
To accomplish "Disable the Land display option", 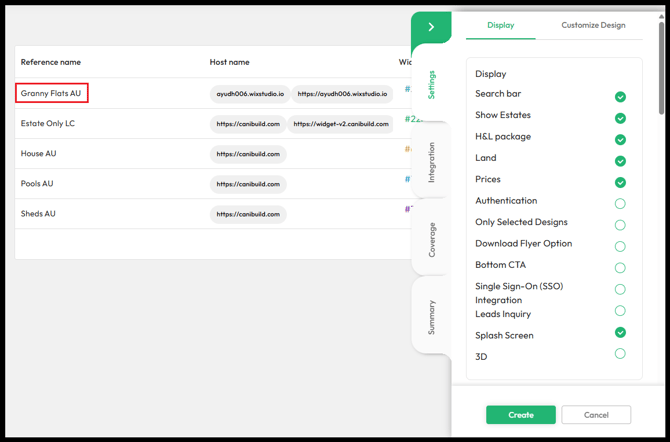I will [620, 161].
